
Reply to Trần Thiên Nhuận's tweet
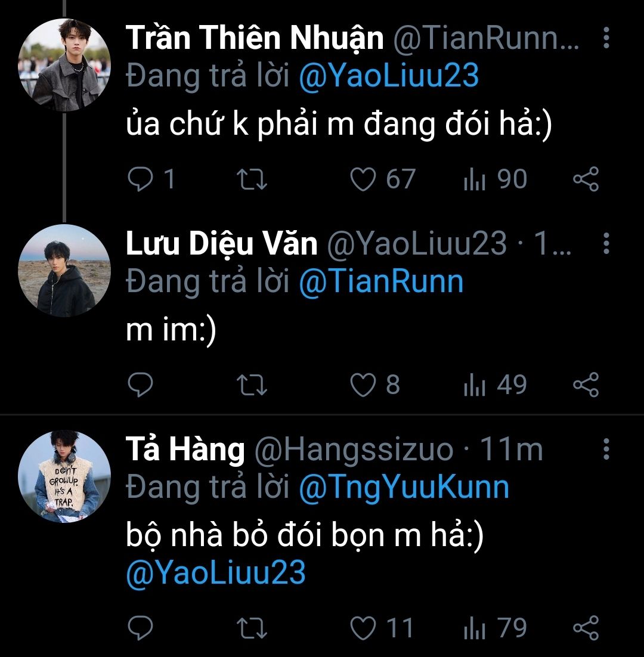(141, 179)
